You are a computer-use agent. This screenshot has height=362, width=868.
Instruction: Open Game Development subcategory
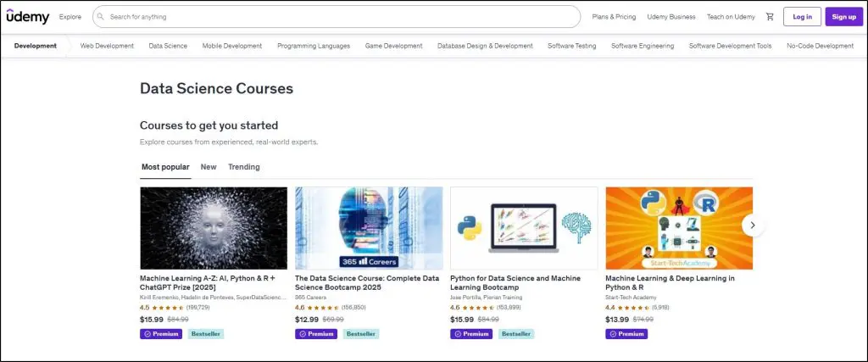(x=393, y=46)
